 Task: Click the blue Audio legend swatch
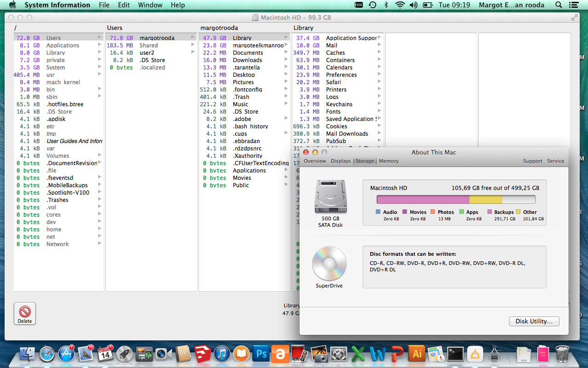pos(378,212)
